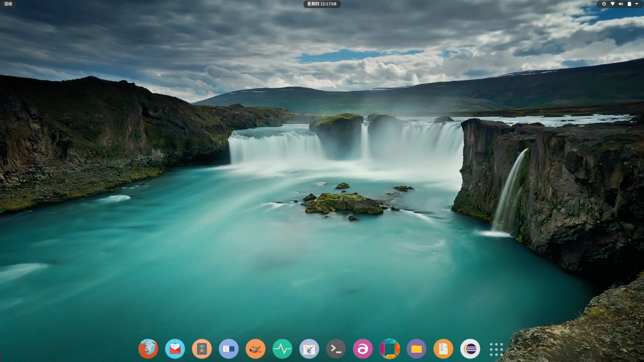Open the multicolored square-ring app icon
This screenshot has width=644, height=362.
point(390,349)
